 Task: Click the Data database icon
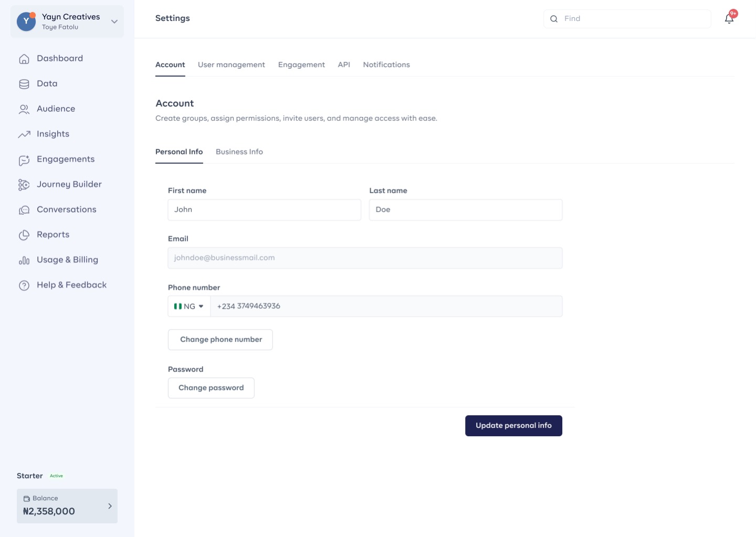pyautogui.click(x=24, y=84)
